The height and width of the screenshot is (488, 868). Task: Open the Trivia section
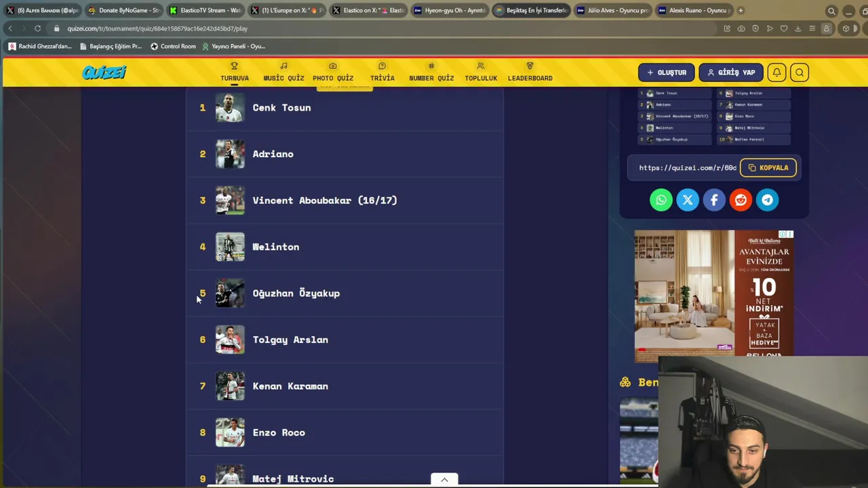point(382,72)
